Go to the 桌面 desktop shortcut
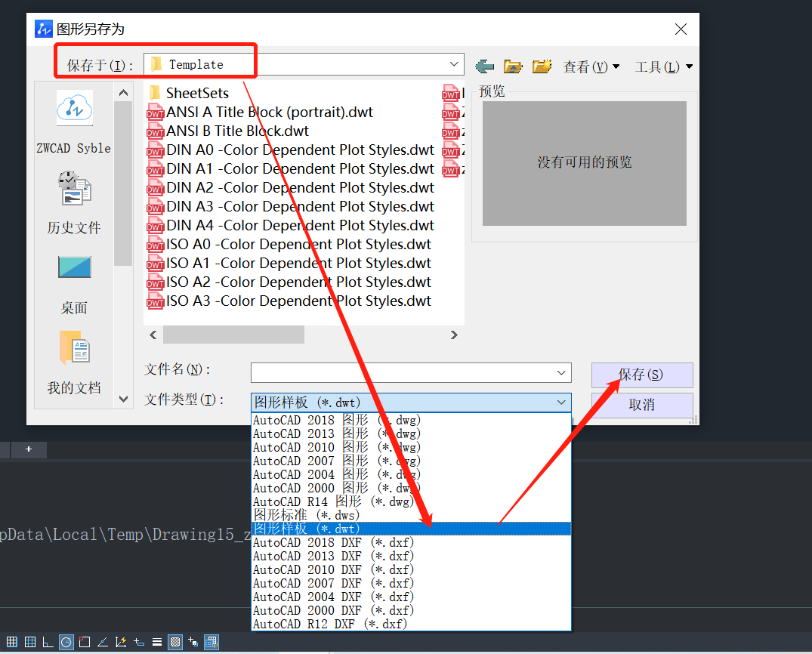Screen dimensions: 812x654 pos(74,285)
